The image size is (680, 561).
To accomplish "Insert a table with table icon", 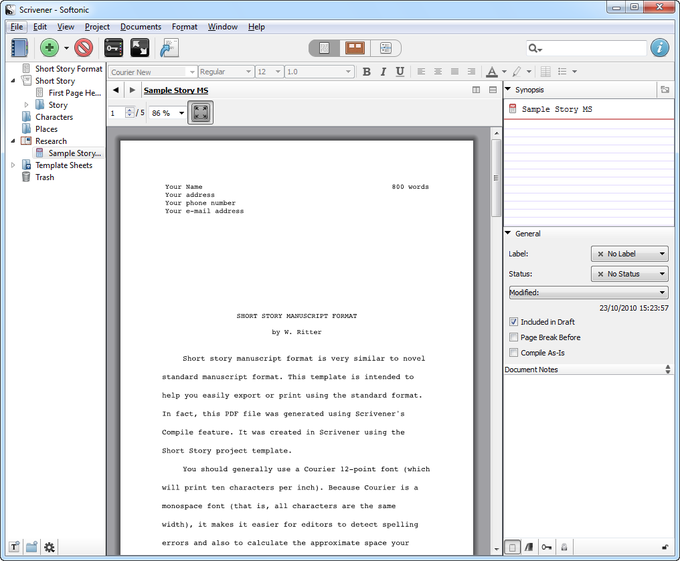I will tap(546, 72).
